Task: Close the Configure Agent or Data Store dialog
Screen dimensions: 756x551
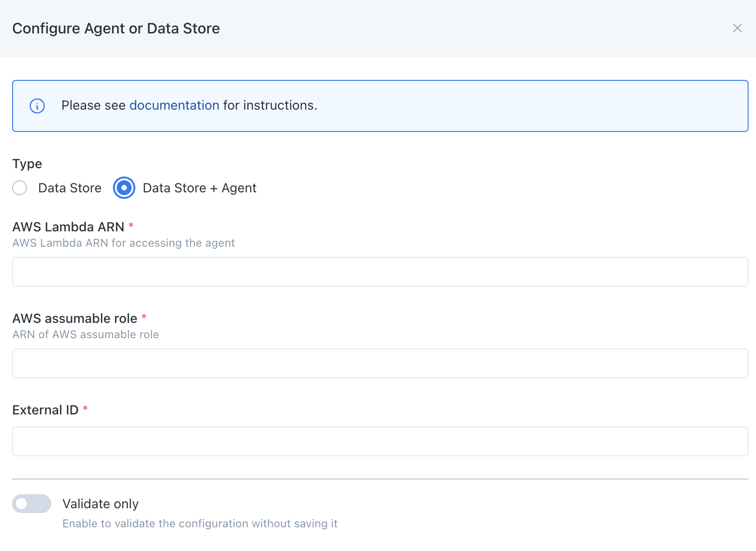Action: (737, 28)
